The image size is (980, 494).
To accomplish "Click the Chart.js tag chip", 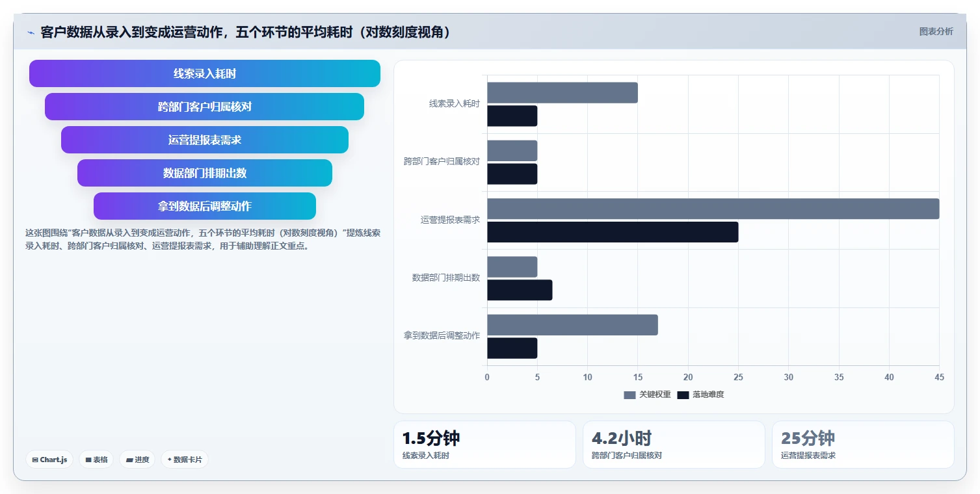I will point(50,460).
